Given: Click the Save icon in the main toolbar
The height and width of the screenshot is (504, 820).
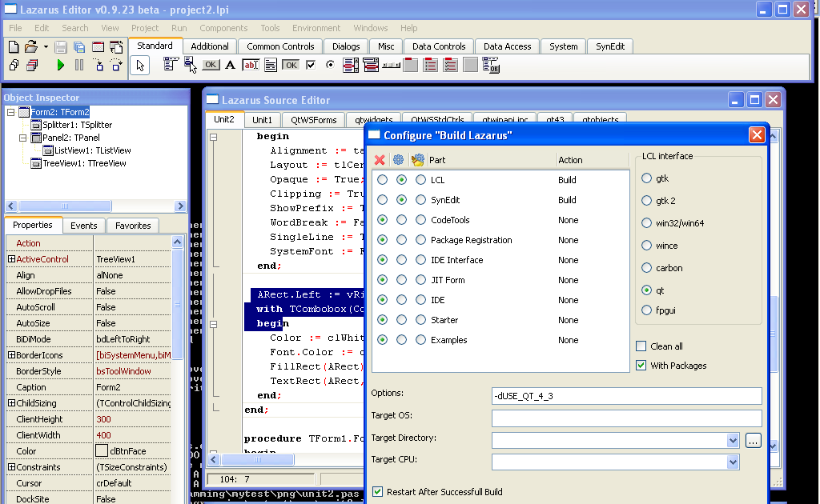Looking at the screenshot, I should [x=60, y=46].
